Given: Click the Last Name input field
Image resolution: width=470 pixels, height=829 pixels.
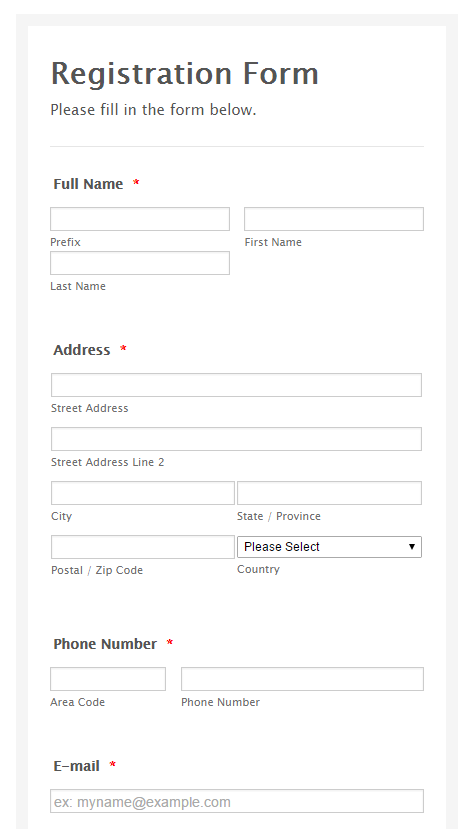Looking at the screenshot, I should [140, 263].
